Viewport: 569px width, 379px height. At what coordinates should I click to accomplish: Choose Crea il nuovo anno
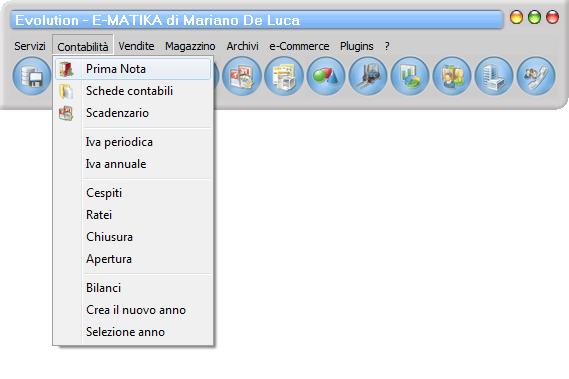coord(133,310)
